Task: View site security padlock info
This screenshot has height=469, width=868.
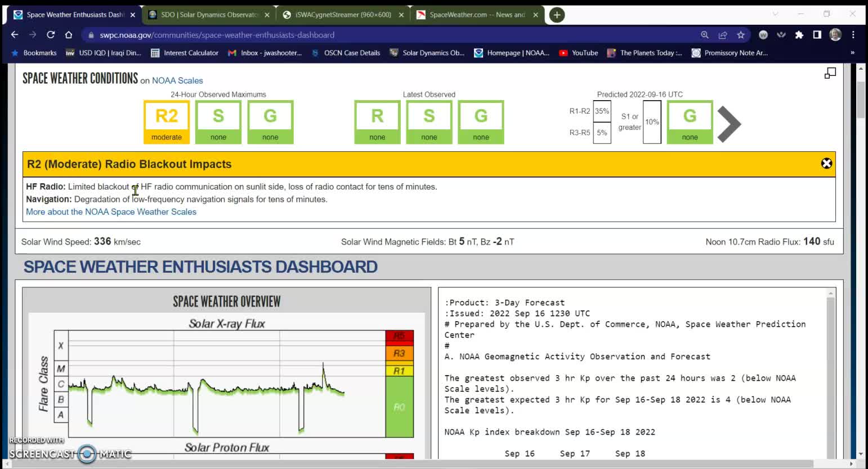Action: [91, 35]
